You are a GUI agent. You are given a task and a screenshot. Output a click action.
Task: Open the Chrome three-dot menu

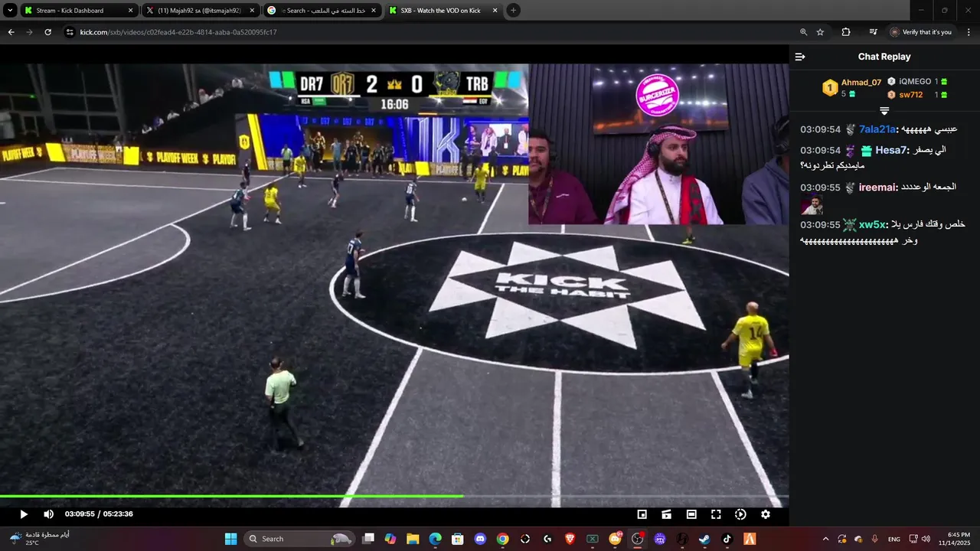pos(969,32)
